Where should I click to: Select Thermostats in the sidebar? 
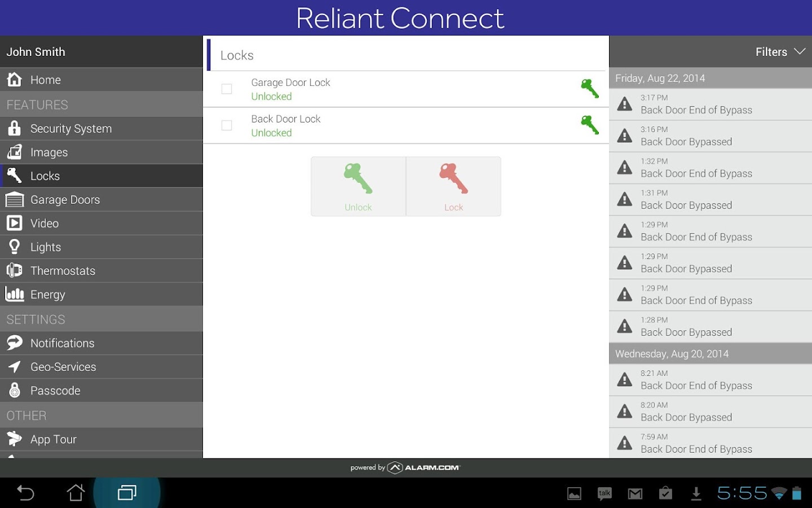point(101,270)
